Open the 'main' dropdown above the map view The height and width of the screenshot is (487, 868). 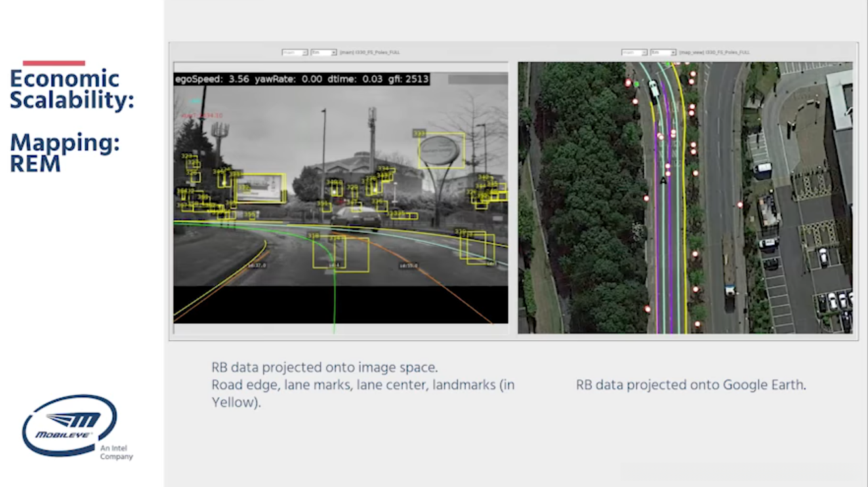634,52
